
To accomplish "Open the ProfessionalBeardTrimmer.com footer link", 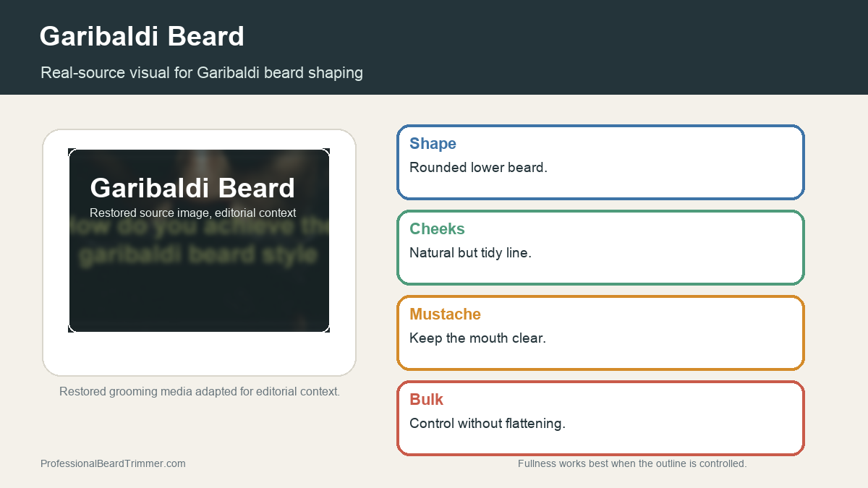I will coord(113,463).
